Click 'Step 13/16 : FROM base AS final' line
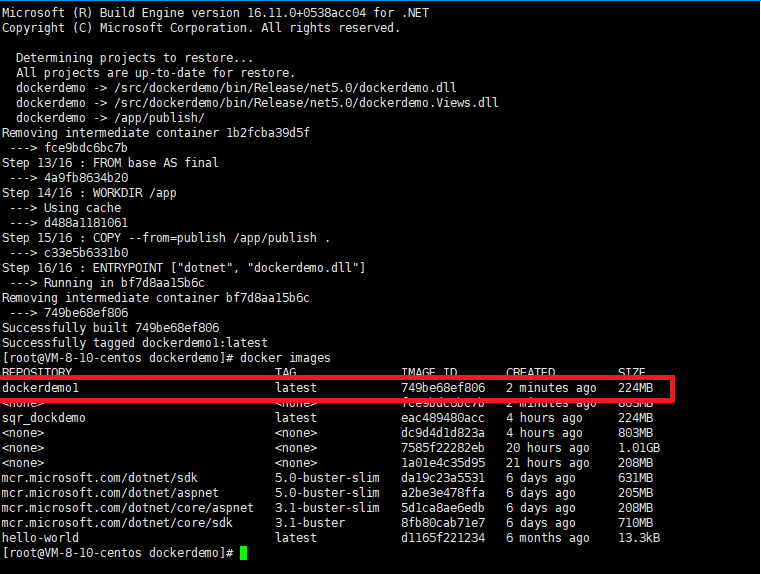The height and width of the screenshot is (574, 761). click(x=110, y=163)
